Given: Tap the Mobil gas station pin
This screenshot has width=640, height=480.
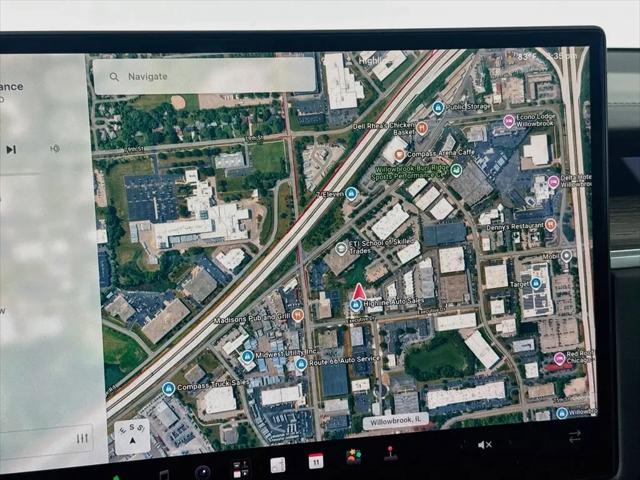Looking at the screenshot, I should point(566,256).
